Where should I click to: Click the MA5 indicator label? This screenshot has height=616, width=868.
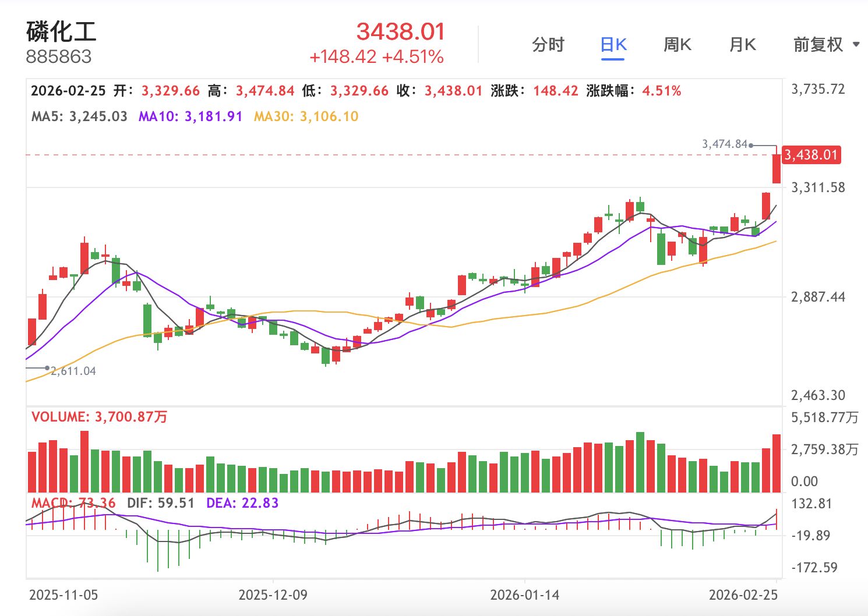[x=79, y=116]
